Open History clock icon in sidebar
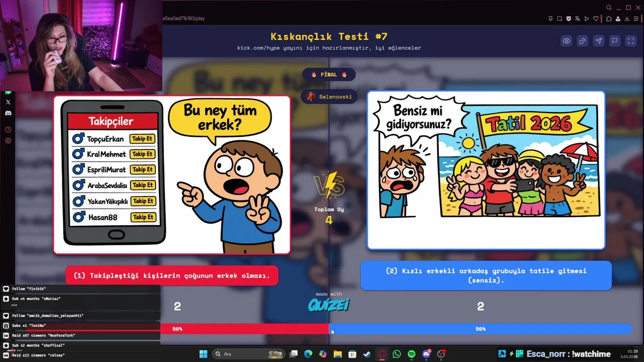Screen dimensions: 644x362 tap(8, 130)
